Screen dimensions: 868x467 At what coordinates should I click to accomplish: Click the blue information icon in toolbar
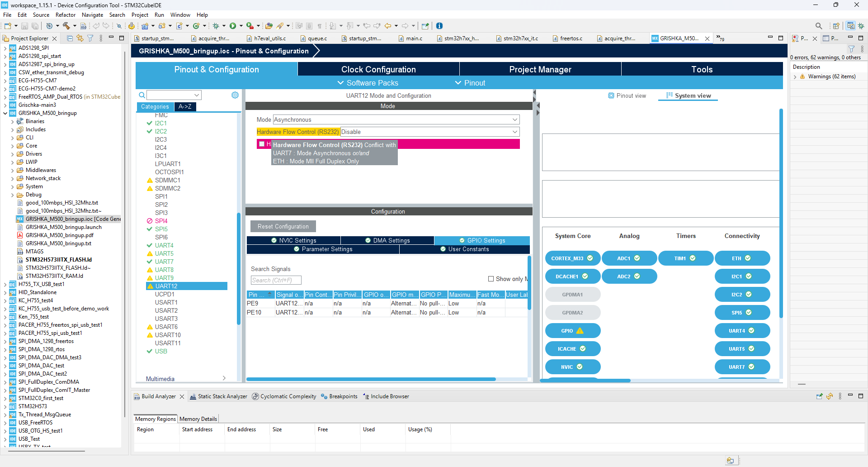(x=439, y=26)
